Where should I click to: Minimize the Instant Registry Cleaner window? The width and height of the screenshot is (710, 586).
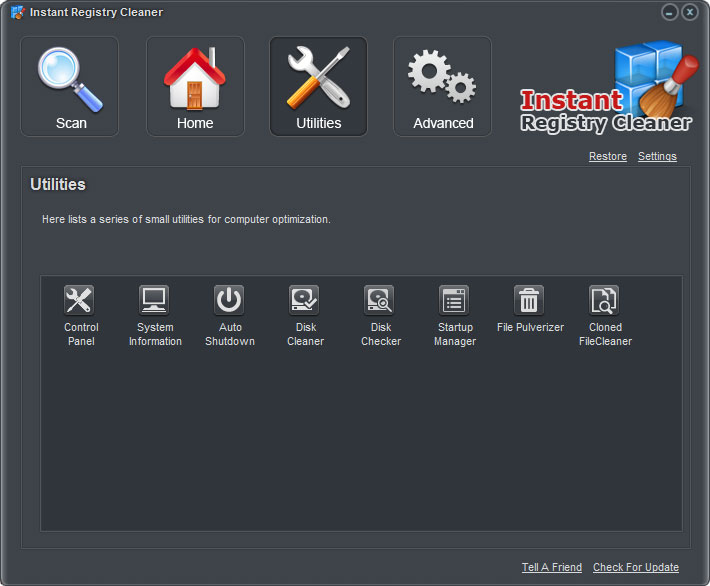(x=669, y=12)
